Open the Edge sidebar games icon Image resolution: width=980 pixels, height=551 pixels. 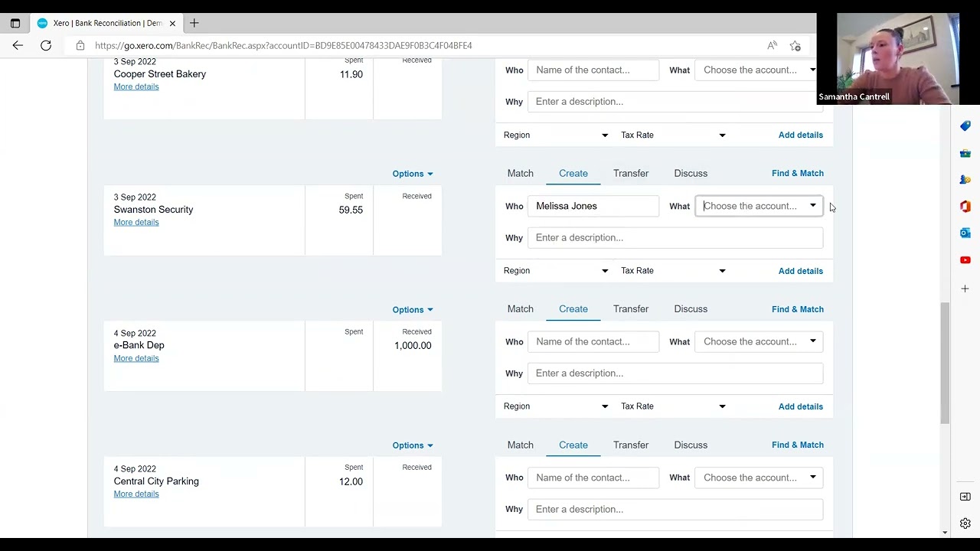965,180
